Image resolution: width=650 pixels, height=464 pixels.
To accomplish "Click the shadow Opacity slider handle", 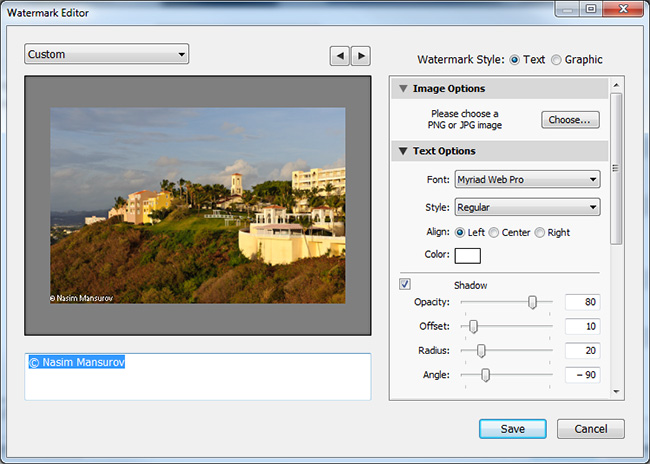I will [x=532, y=302].
